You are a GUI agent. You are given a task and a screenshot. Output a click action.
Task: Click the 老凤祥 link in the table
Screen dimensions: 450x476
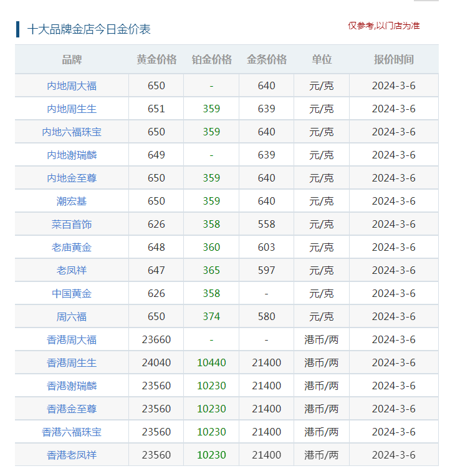tap(72, 270)
